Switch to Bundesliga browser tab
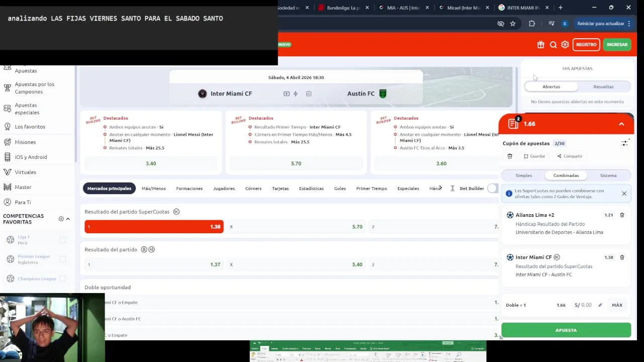The height and width of the screenshot is (362, 644). 344,8
